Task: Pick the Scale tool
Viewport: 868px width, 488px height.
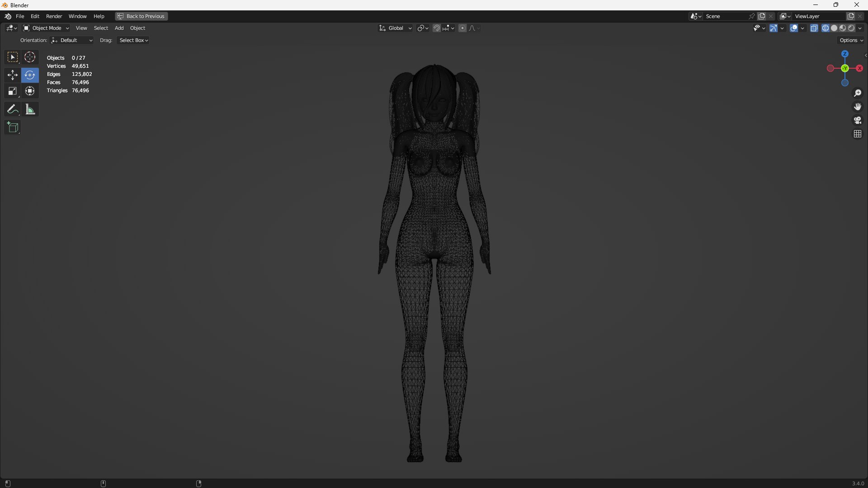Action: click(x=13, y=91)
